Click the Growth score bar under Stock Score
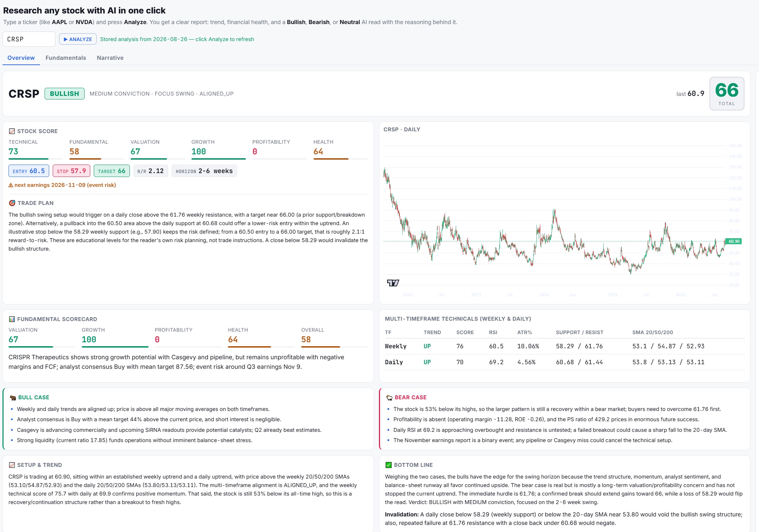 click(219, 159)
